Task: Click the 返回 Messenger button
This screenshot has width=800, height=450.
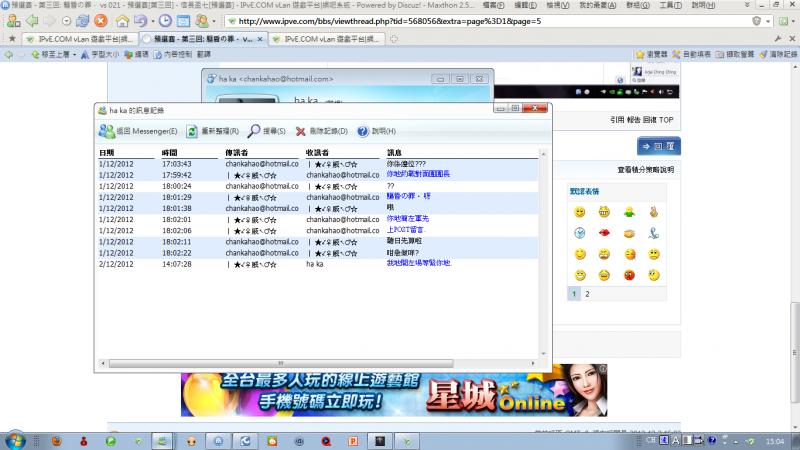Action: coord(139,131)
